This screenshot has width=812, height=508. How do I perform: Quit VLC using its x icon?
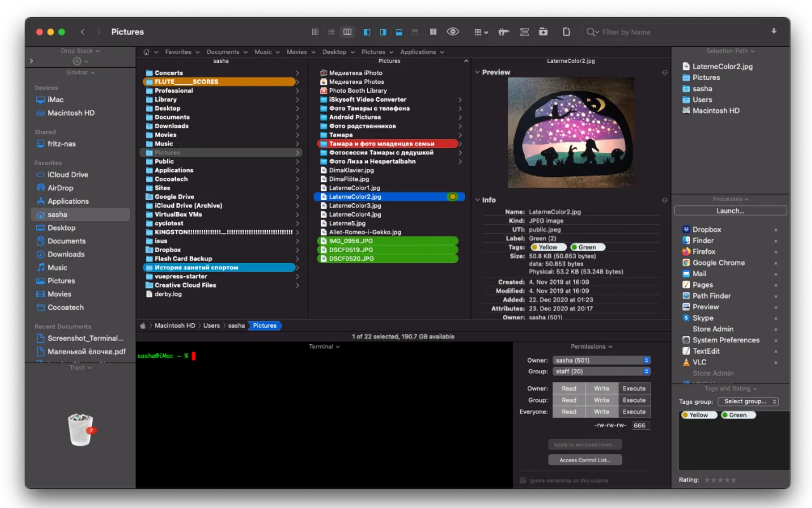click(x=775, y=363)
